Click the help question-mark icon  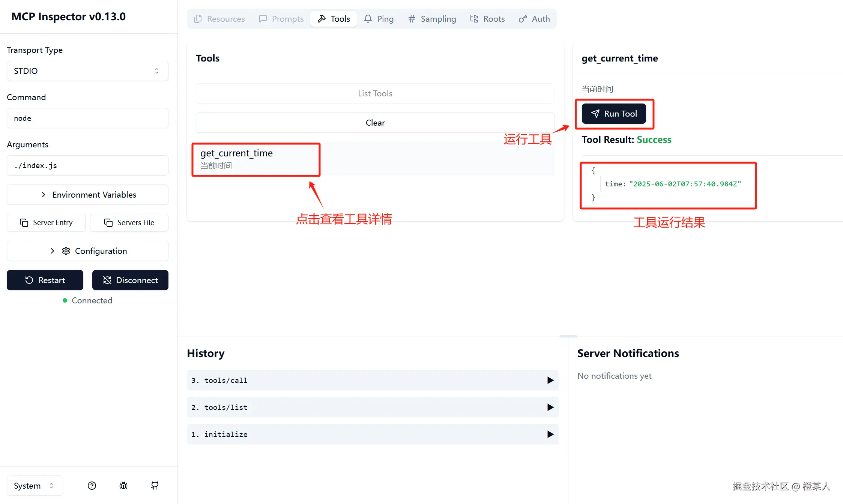[x=92, y=486]
